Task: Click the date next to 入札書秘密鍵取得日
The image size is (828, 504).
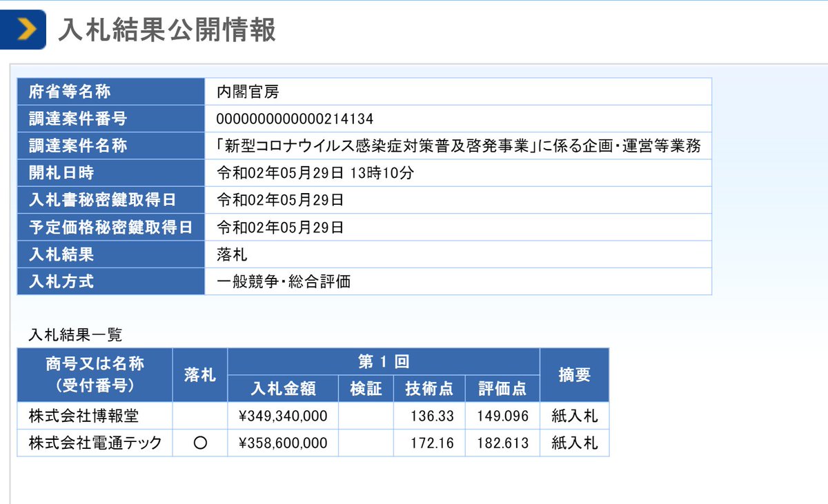Action: click(280, 200)
